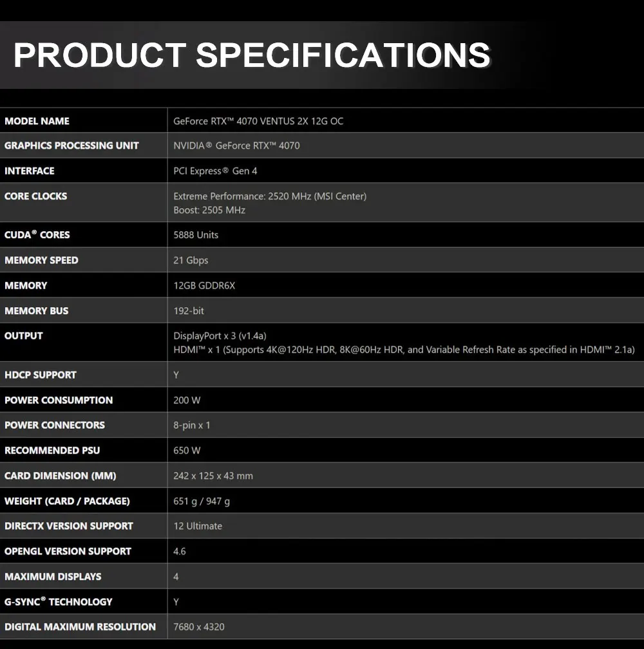Click the PRODUCT SPECIFICATIONS heading
Viewport: 644px width, 649px height.
[252, 55]
